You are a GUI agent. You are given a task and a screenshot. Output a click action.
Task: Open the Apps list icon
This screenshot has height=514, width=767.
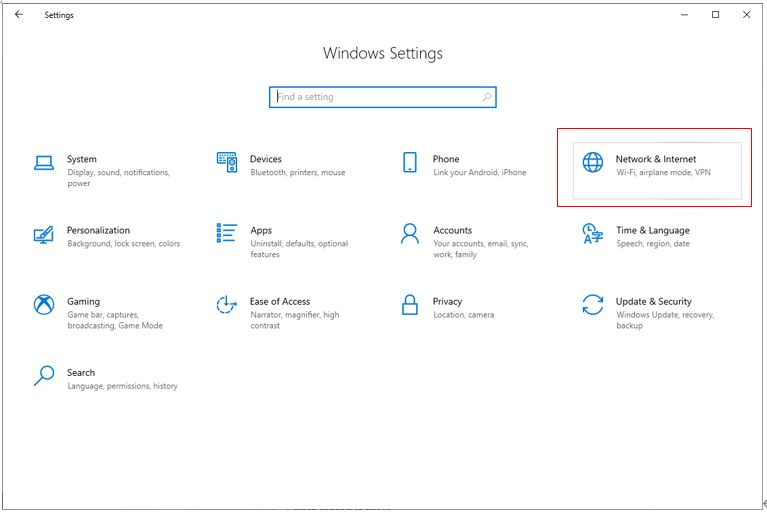226,233
